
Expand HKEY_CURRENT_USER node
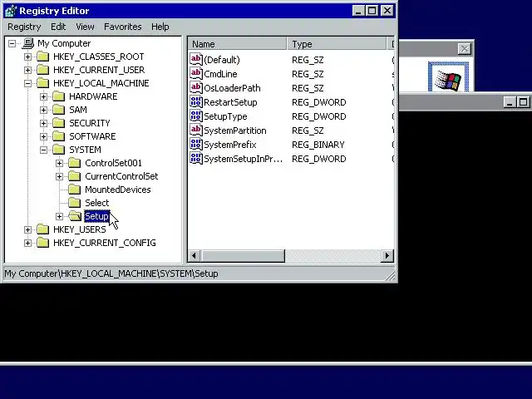[x=27, y=70]
